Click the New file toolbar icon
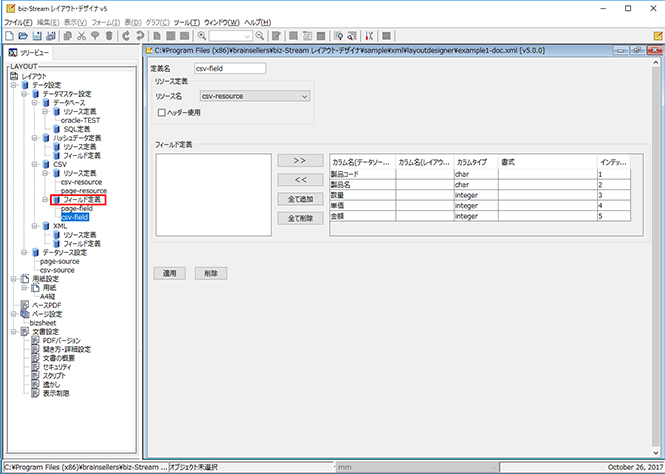Screen dimensions: 665x474 point(9,36)
